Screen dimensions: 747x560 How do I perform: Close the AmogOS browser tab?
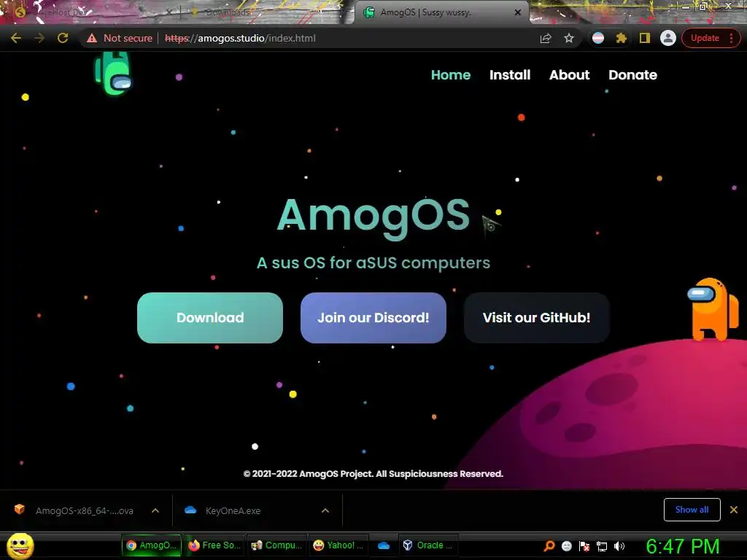518,12
